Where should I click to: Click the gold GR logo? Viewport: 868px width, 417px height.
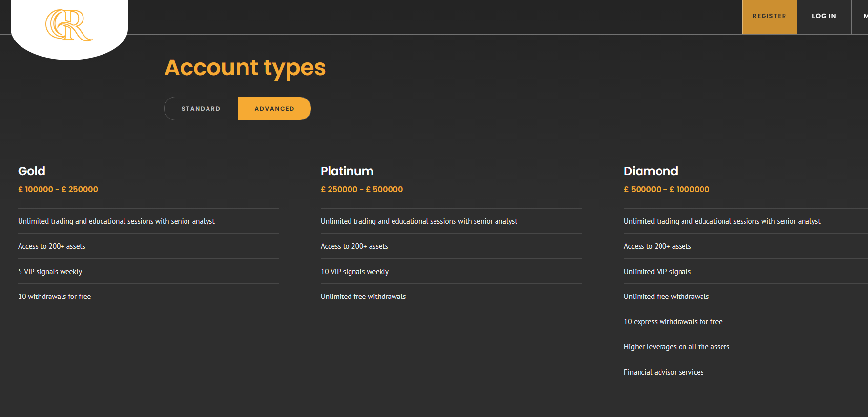[x=69, y=25]
